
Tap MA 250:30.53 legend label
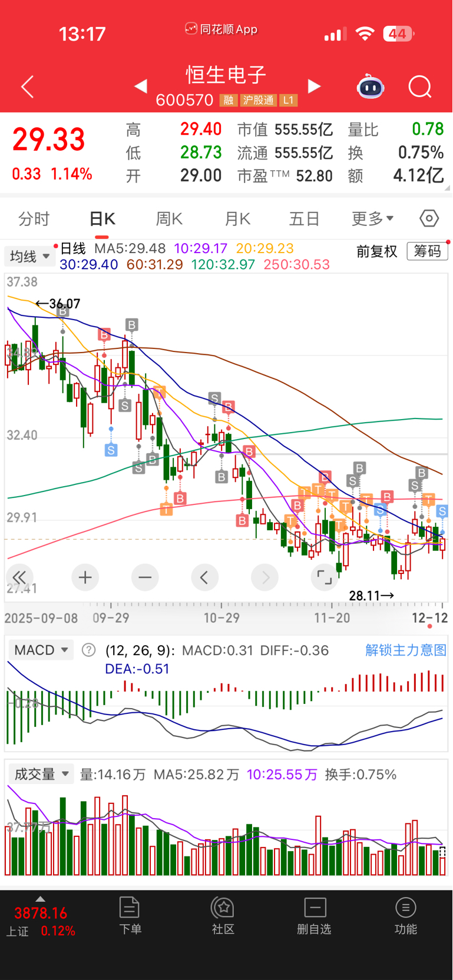(x=297, y=264)
